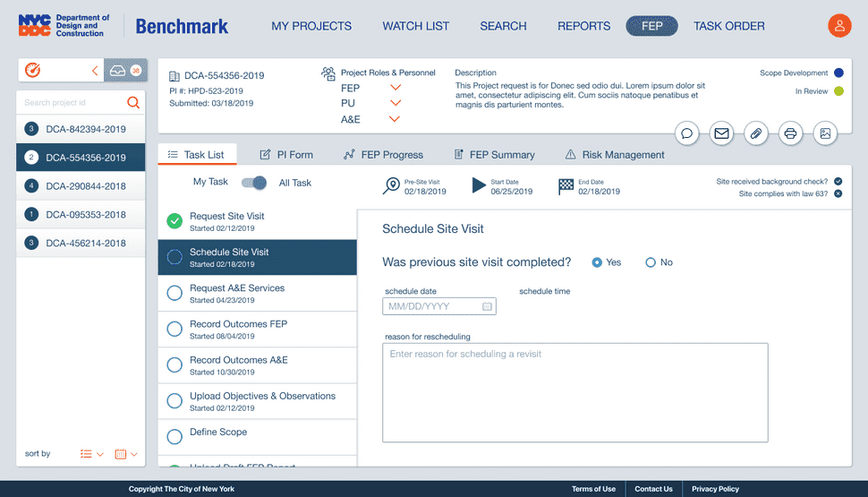Expand the FEP role chevron

pos(396,88)
